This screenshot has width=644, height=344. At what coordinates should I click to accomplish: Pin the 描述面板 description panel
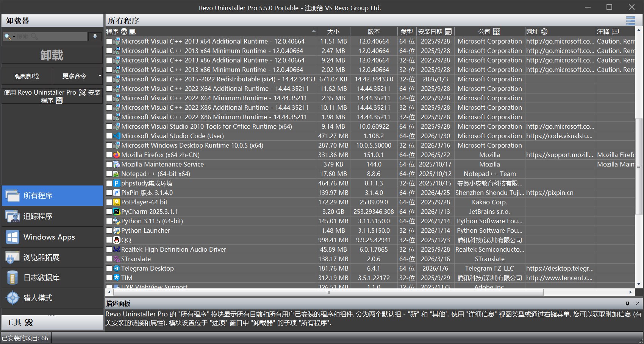point(628,304)
